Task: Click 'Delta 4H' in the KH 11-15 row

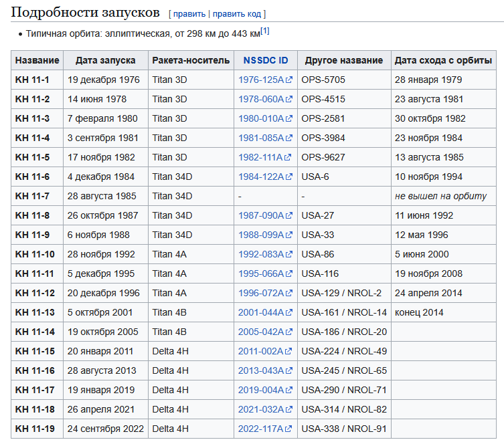Action: point(170,351)
